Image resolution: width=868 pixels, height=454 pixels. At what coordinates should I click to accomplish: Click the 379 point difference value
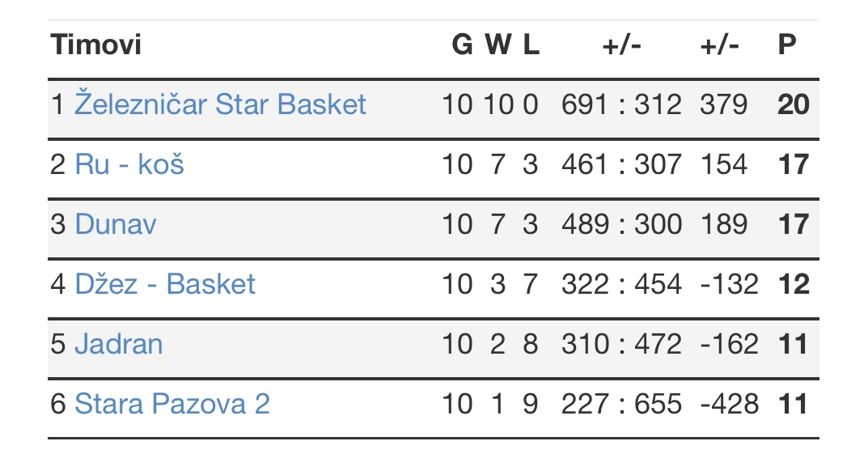pos(723,104)
